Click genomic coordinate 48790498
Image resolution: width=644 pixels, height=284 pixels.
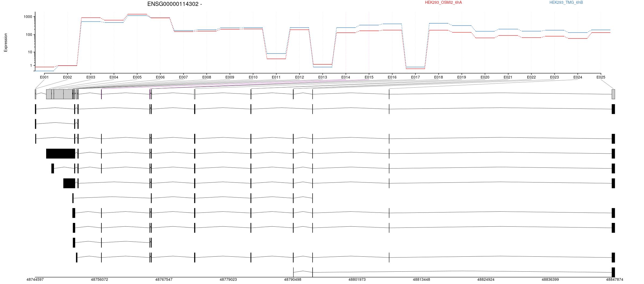(x=293, y=280)
